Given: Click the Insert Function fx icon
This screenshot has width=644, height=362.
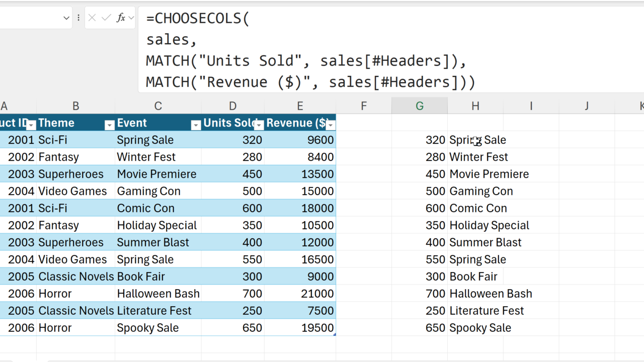Looking at the screenshot, I should [121, 18].
